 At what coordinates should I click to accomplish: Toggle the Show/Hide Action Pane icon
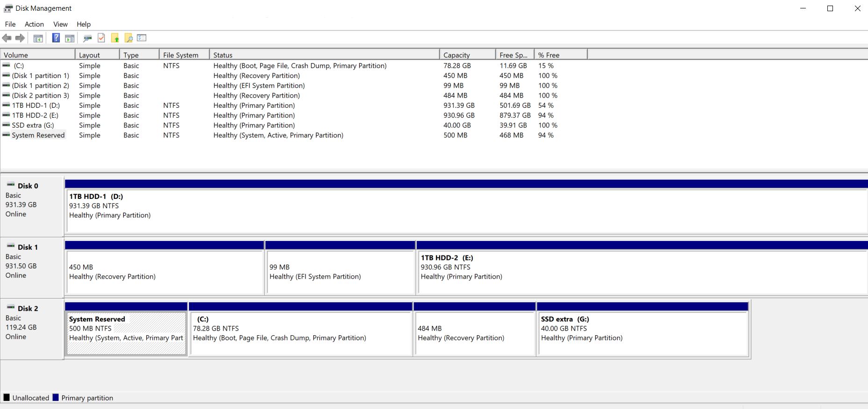70,38
